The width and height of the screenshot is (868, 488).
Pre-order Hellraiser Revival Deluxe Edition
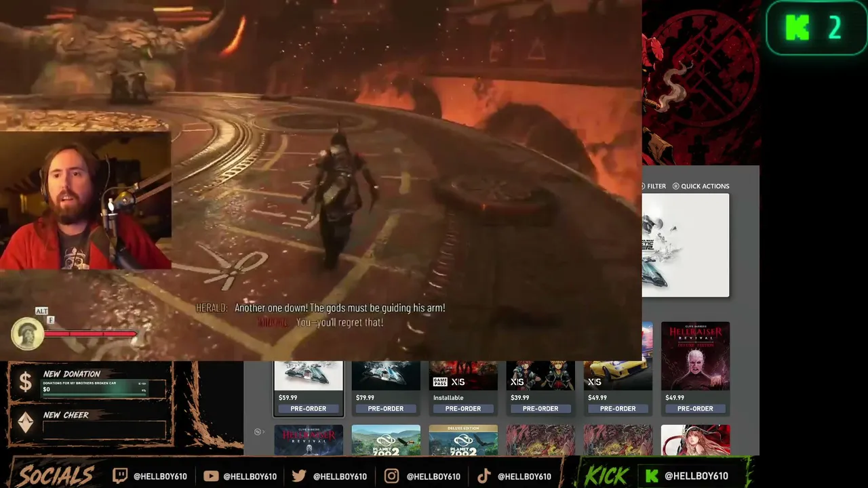point(695,409)
